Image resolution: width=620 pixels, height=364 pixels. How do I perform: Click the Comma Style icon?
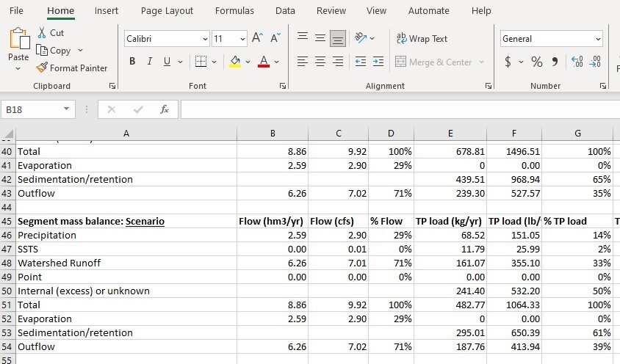[x=555, y=62]
